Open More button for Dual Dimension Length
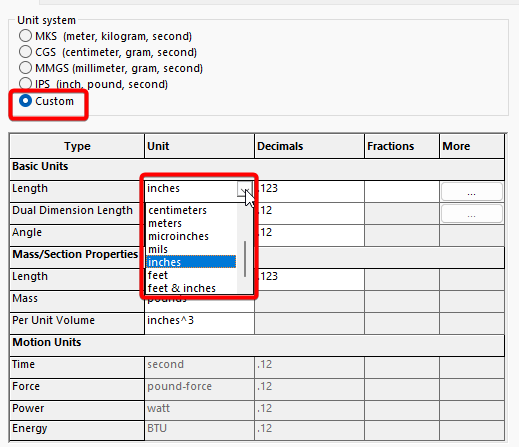Viewport: 519px width, 447px height. coord(472,214)
